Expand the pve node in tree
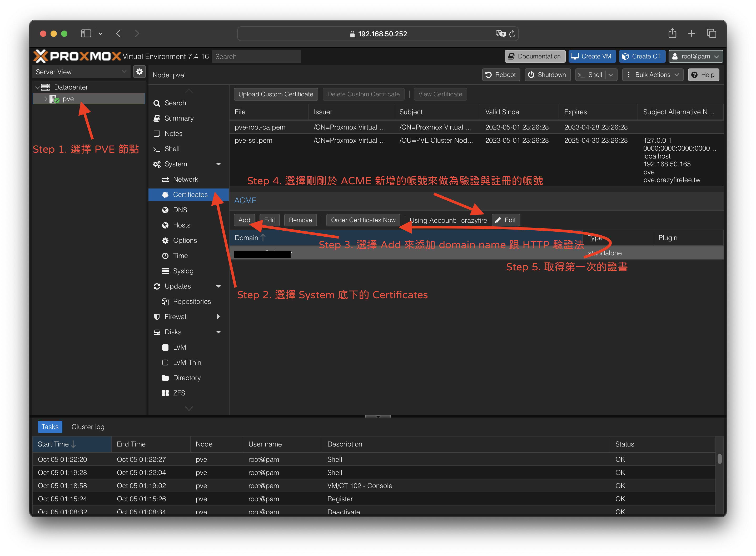 pos(46,99)
